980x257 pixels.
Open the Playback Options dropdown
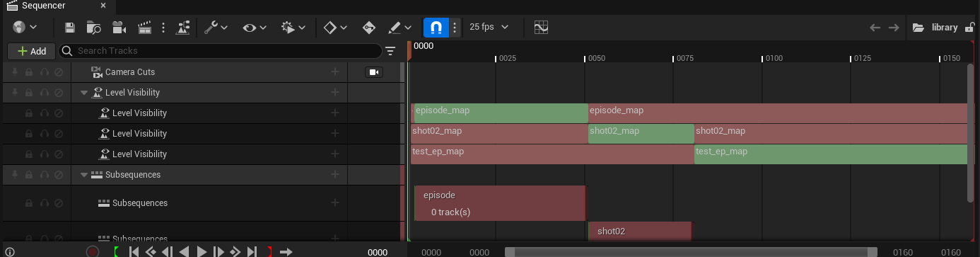click(293, 28)
